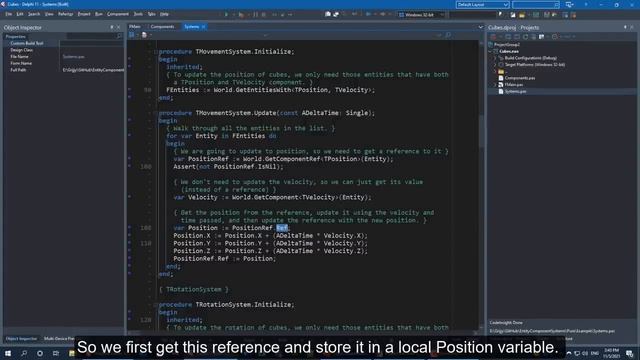Collapse TRotationSystem.Initialize procedure fold

point(156,305)
